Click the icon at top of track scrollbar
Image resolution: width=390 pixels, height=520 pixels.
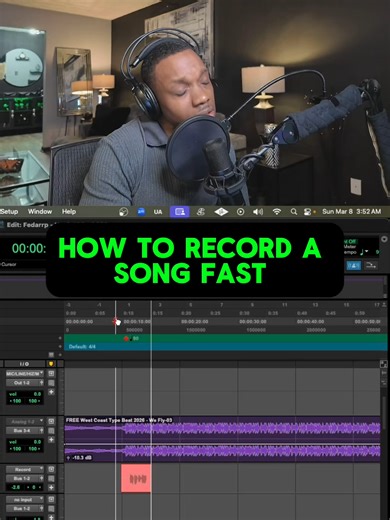384,364
